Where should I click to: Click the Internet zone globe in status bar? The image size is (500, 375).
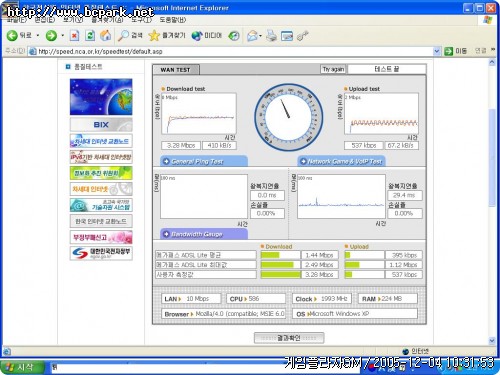pos(406,351)
